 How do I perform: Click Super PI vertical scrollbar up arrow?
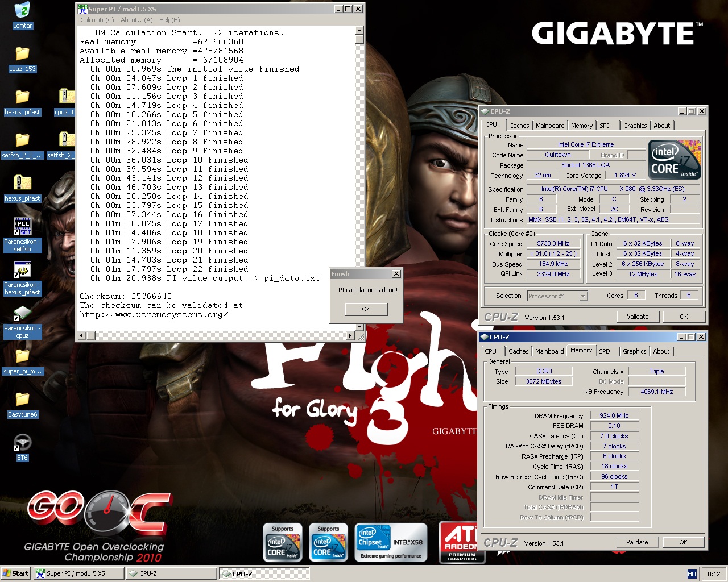pos(359,30)
